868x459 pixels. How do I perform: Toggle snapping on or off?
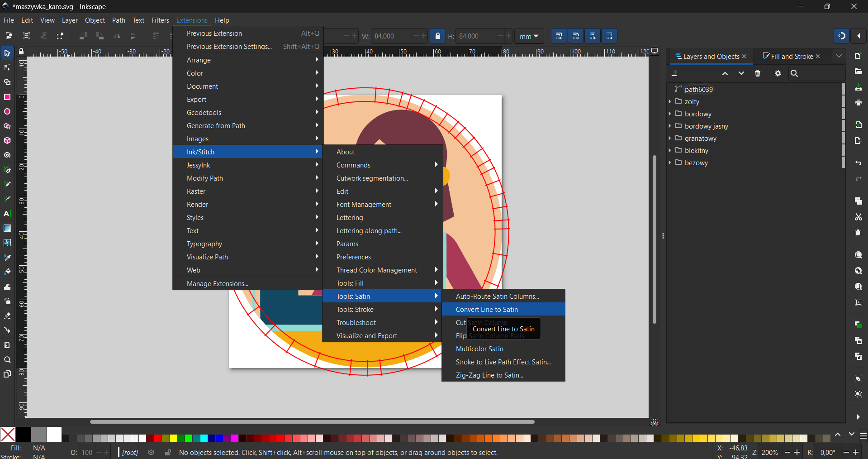(x=842, y=36)
